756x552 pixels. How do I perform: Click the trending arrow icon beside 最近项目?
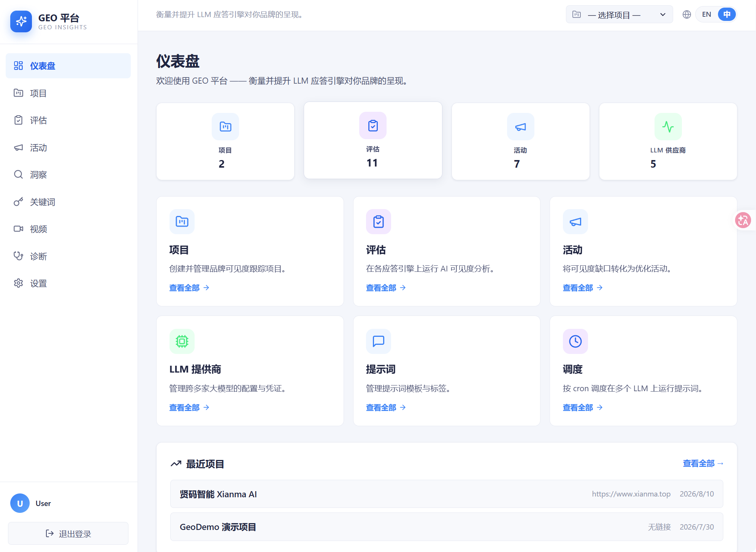click(176, 464)
